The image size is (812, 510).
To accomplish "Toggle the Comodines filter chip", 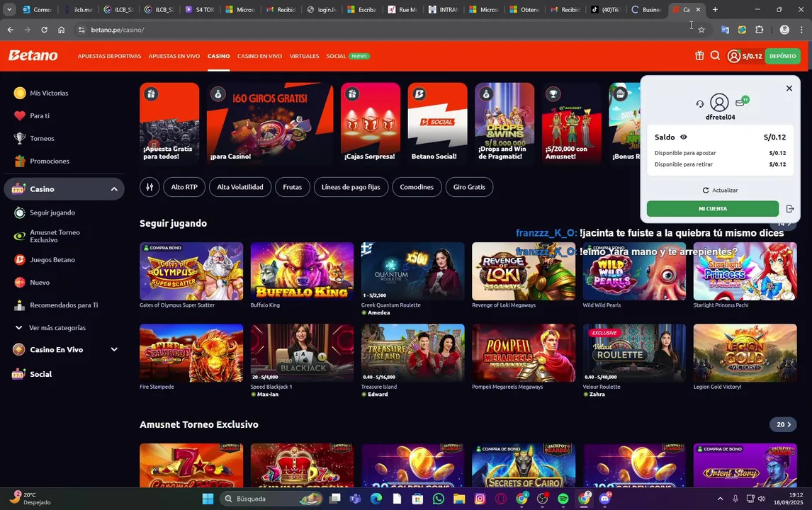I will 417,187.
